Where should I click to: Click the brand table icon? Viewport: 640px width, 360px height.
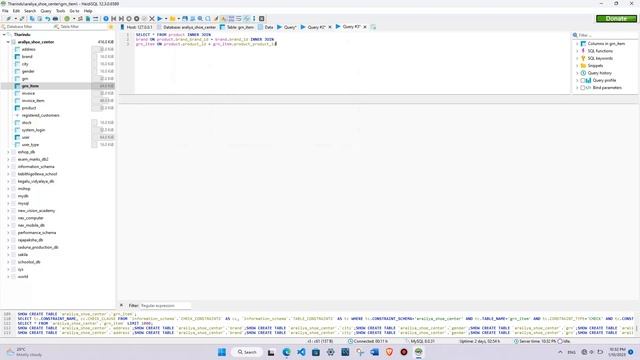coord(17,57)
